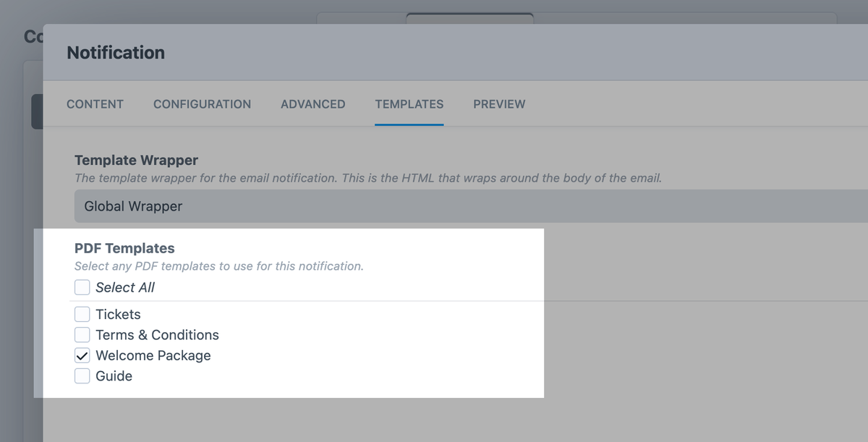Click the template wrapper description text

point(367,177)
